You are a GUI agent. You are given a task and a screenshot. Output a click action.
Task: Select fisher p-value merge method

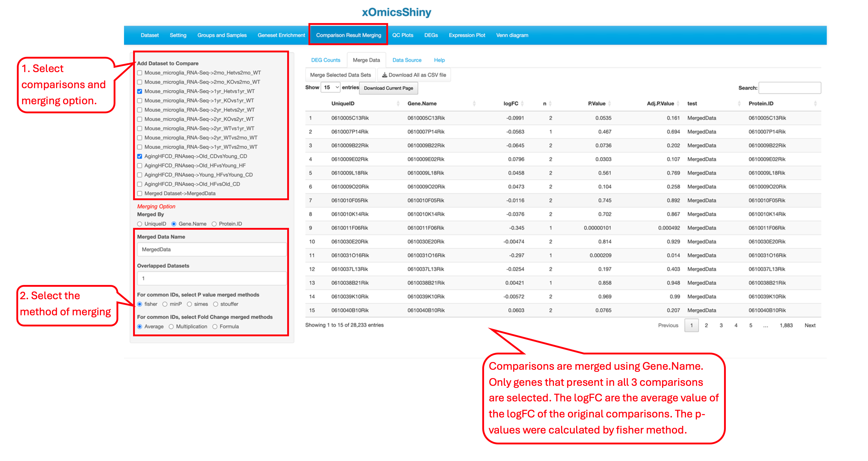tap(140, 304)
